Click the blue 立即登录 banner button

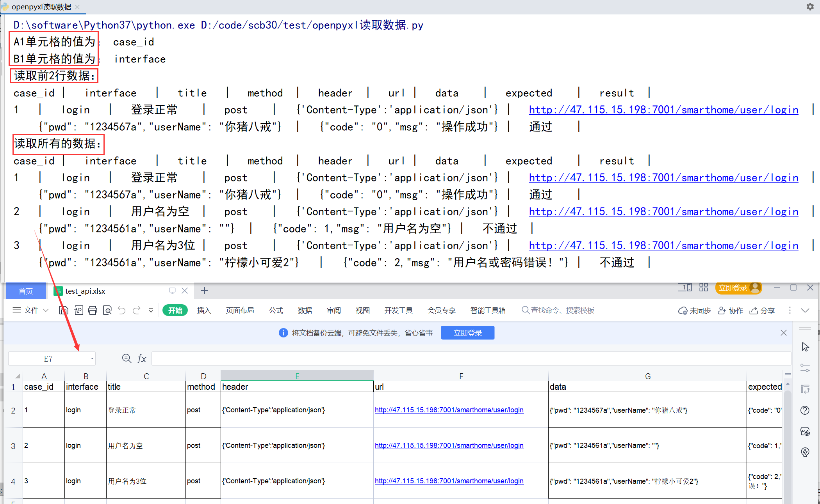tap(467, 333)
